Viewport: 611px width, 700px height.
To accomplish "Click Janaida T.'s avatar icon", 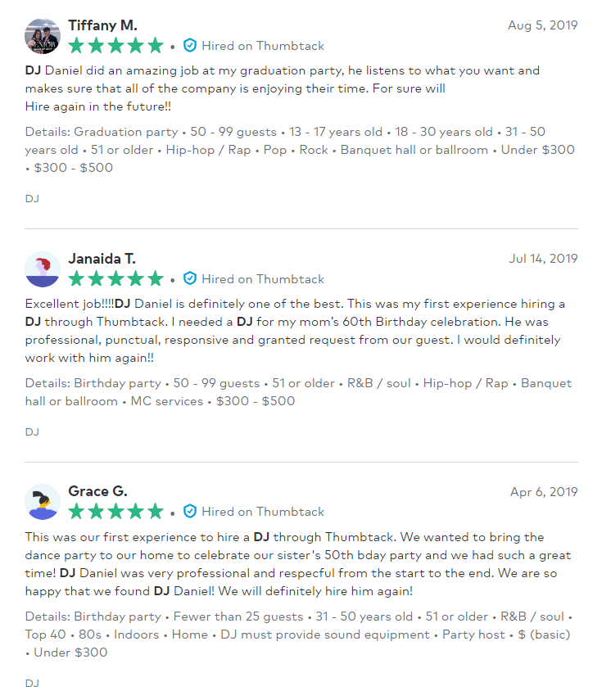I will click(x=43, y=269).
